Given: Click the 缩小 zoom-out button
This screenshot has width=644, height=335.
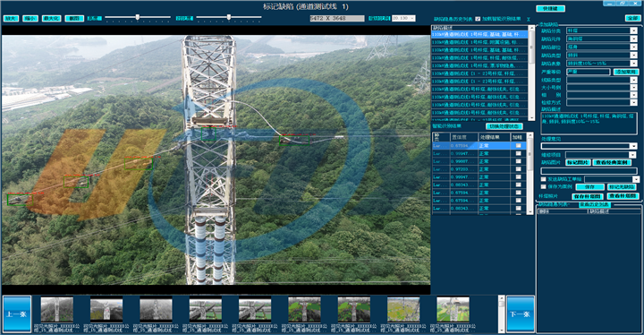Looking at the screenshot, I should tap(30, 19).
